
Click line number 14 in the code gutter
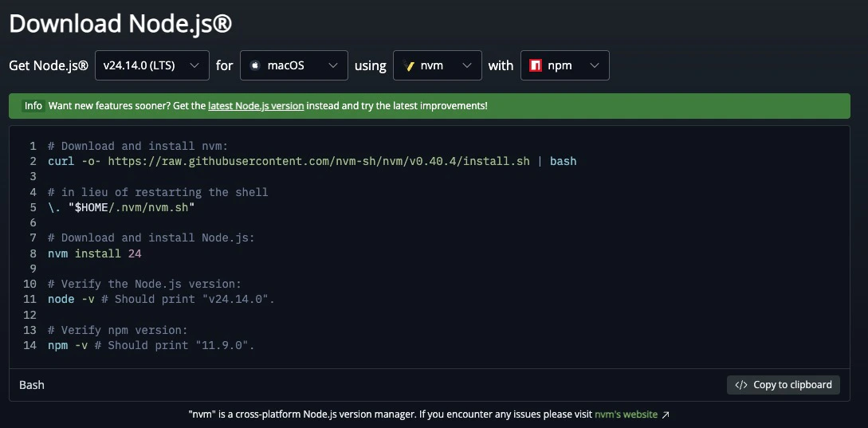[30, 345]
